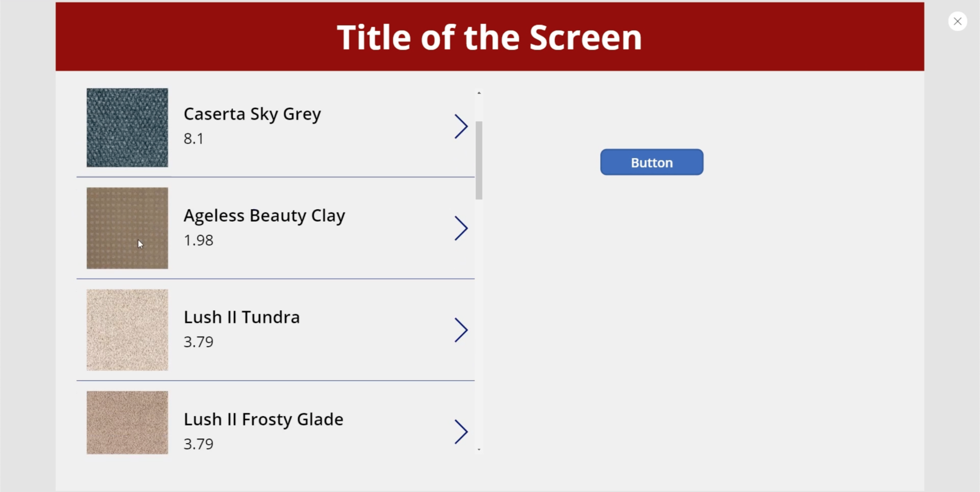Click the Title of the Screen header
Viewport: 980px width, 492px height.
coord(489,37)
